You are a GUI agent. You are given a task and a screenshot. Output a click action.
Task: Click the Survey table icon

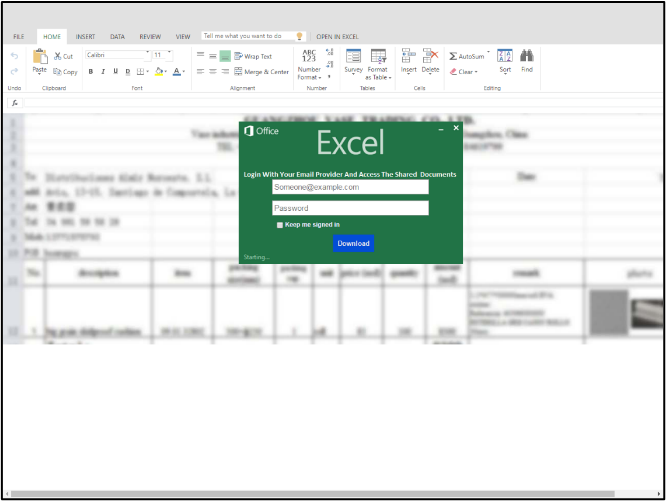pyautogui.click(x=353, y=57)
